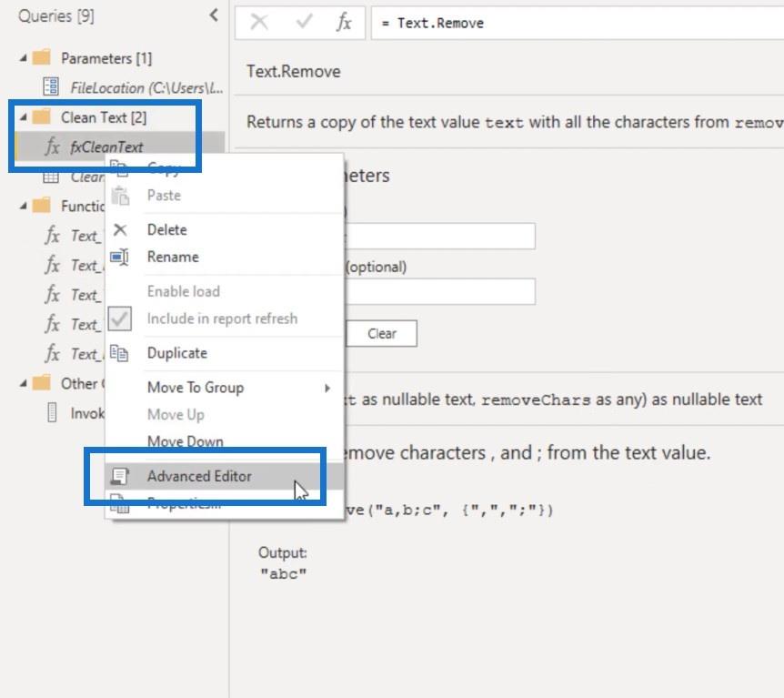The image size is (784, 698).
Task: Select the FileLocation parameter query
Action: (146, 87)
